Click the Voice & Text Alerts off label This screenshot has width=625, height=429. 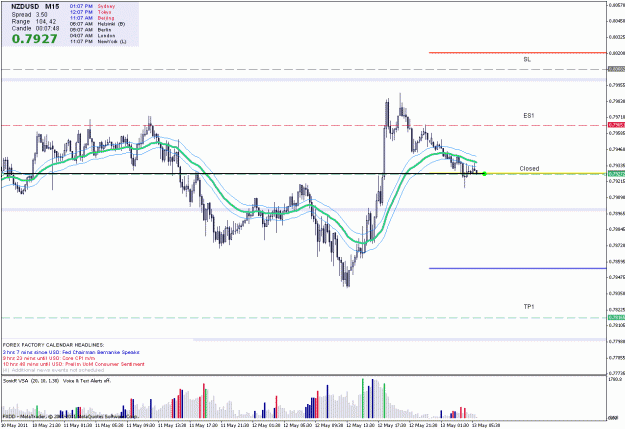pos(86,381)
